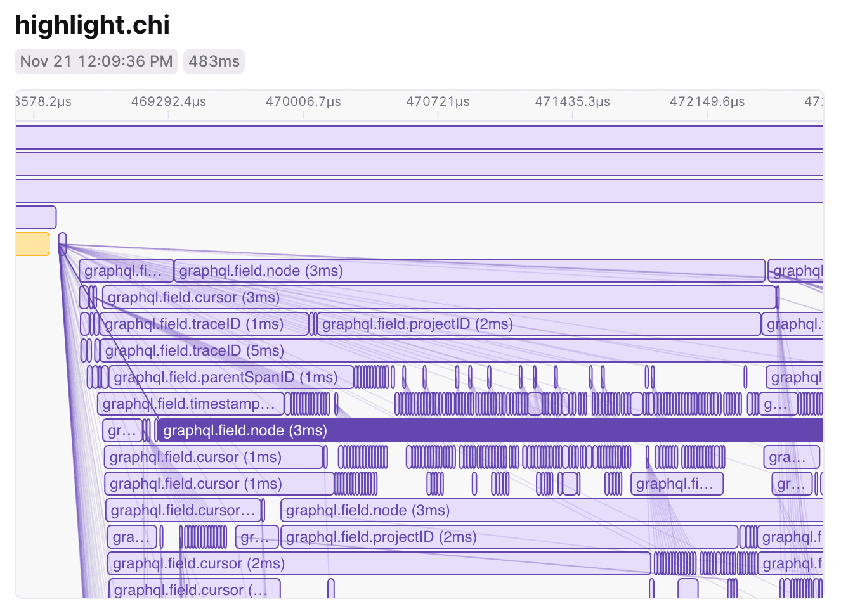Click the 483ms duration badge
Screen dimensions: 841x616
(x=214, y=61)
